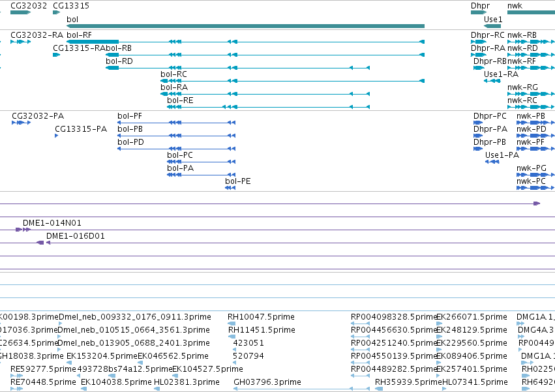Click EST EK153204.5prime
This screenshot has height=392, width=555.
coord(69,363)
